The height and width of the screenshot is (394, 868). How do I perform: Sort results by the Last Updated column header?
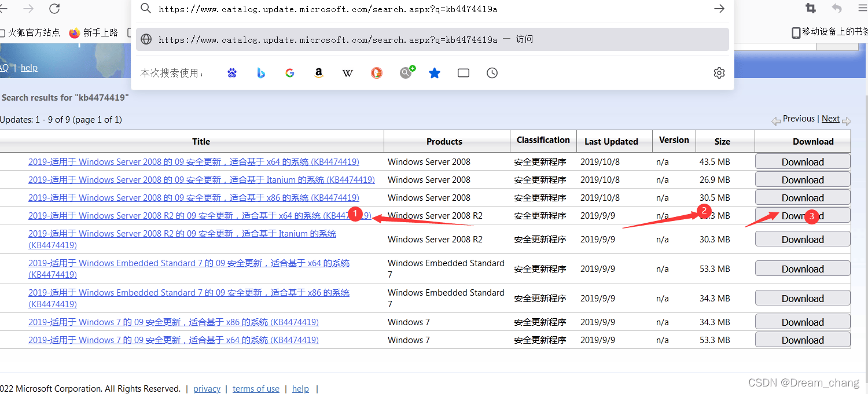[x=611, y=142]
